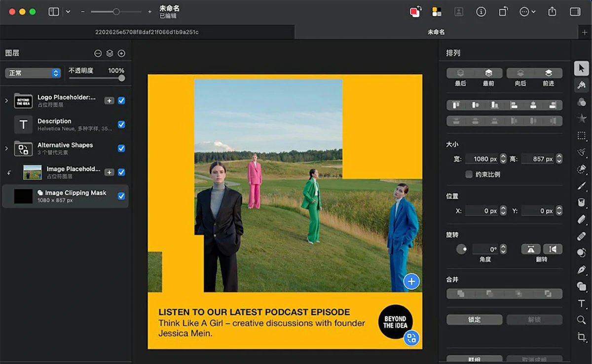This screenshot has width=592, height=364.
Task: Click the Y position stepper
Action: pyautogui.click(x=559, y=211)
